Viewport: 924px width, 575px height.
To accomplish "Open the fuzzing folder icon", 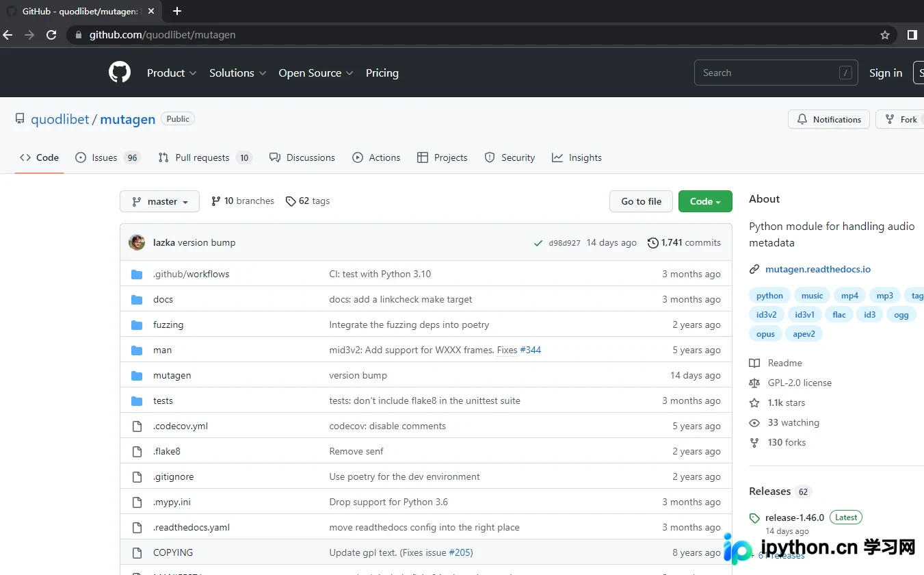I will coord(137,324).
